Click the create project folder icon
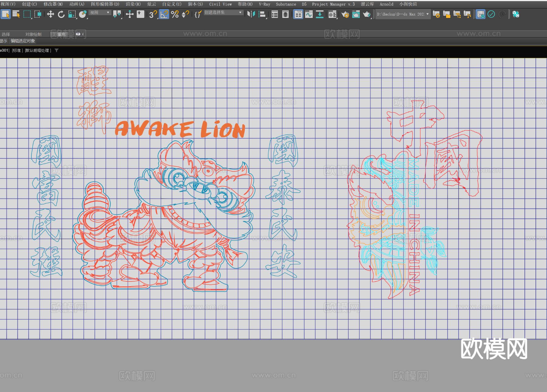547x392 pixels. coord(447,14)
